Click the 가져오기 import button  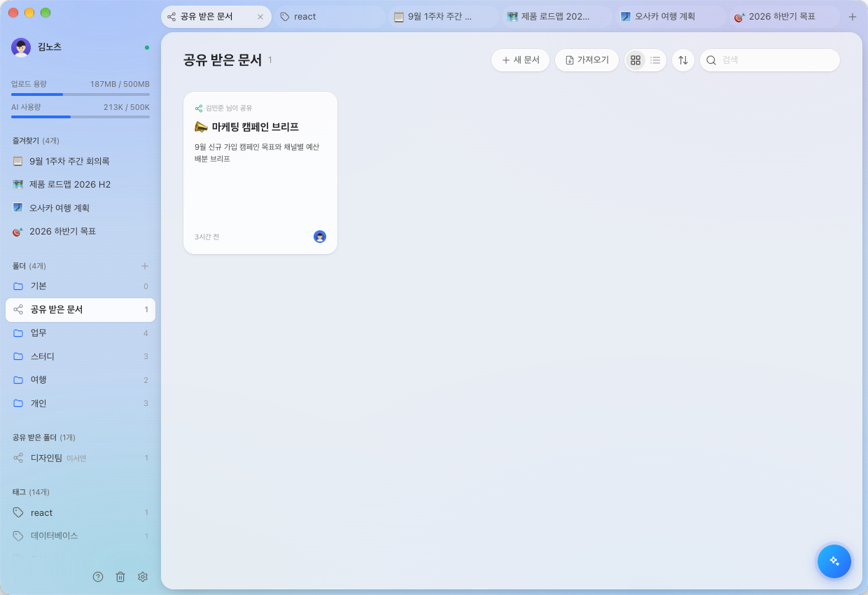pos(587,60)
